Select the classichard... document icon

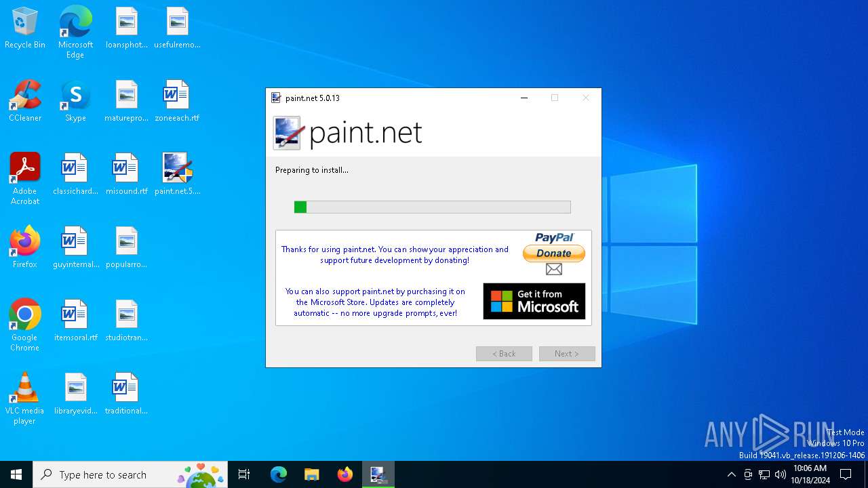75,175
